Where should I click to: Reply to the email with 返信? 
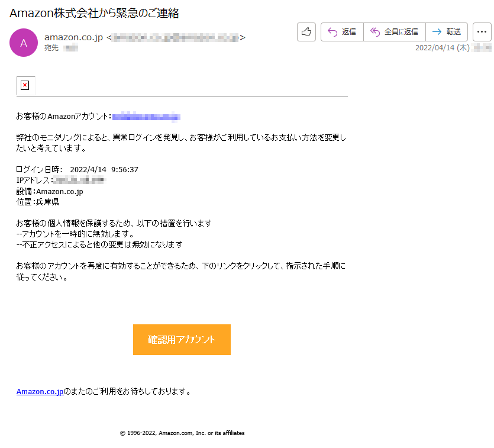(x=342, y=32)
